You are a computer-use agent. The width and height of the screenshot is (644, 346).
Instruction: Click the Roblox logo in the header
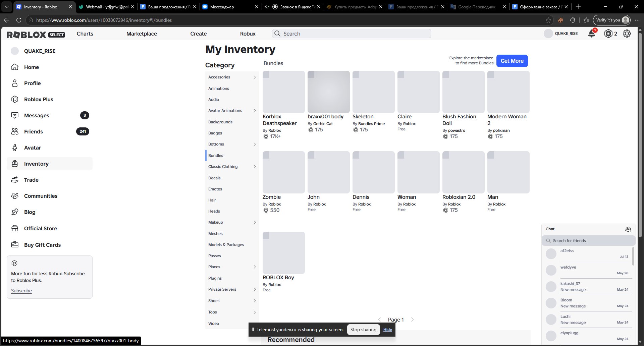[x=26, y=35]
